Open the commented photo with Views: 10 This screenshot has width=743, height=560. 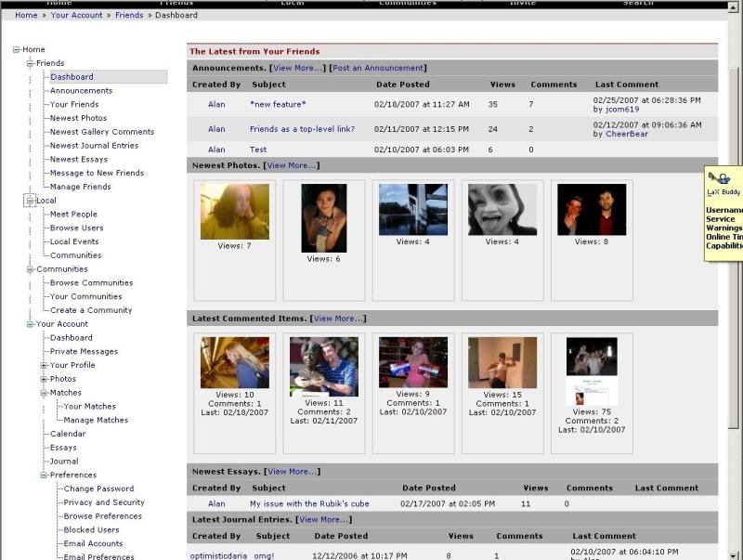[235, 362]
